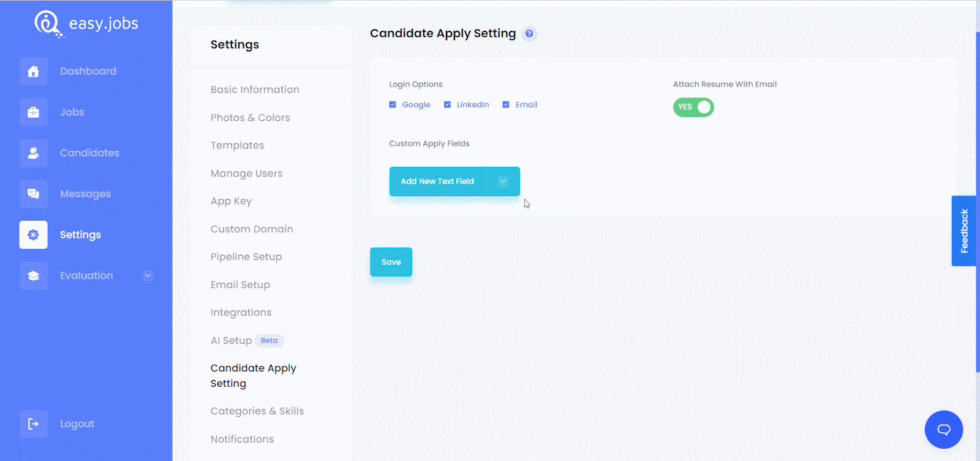Uncheck the Email login option
The height and width of the screenshot is (461, 980).
point(506,105)
